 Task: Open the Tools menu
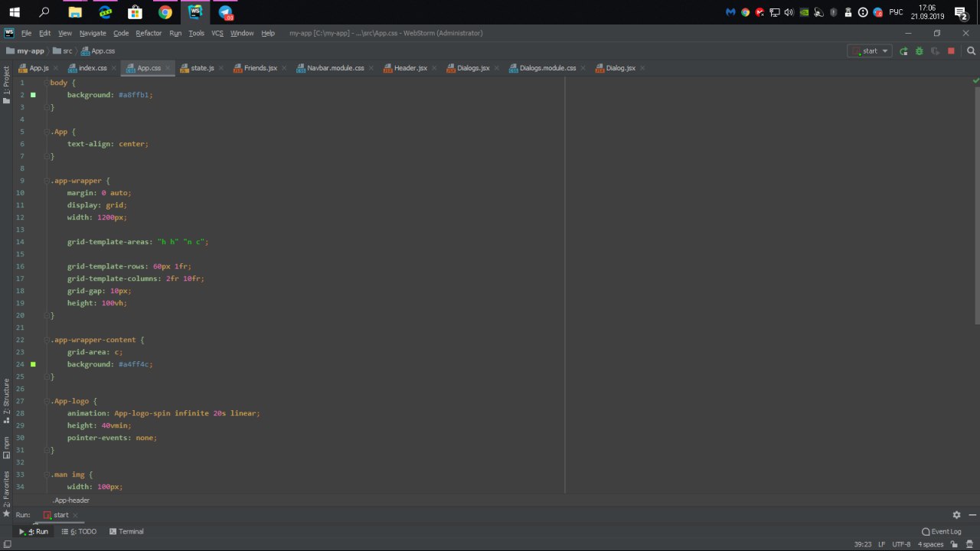196,33
